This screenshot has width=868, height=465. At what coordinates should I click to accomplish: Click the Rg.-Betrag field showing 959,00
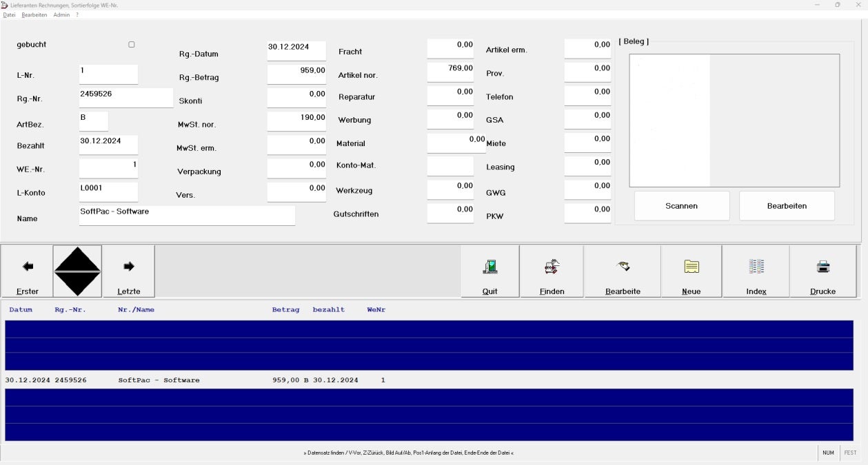coord(296,74)
